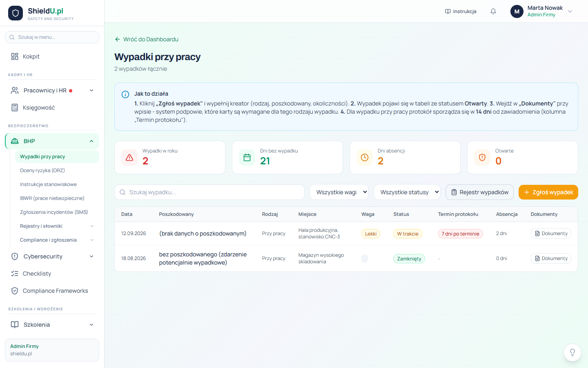Open the Wszystkie statusy dropdown
The height and width of the screenshot is (368, 588).
407,192
